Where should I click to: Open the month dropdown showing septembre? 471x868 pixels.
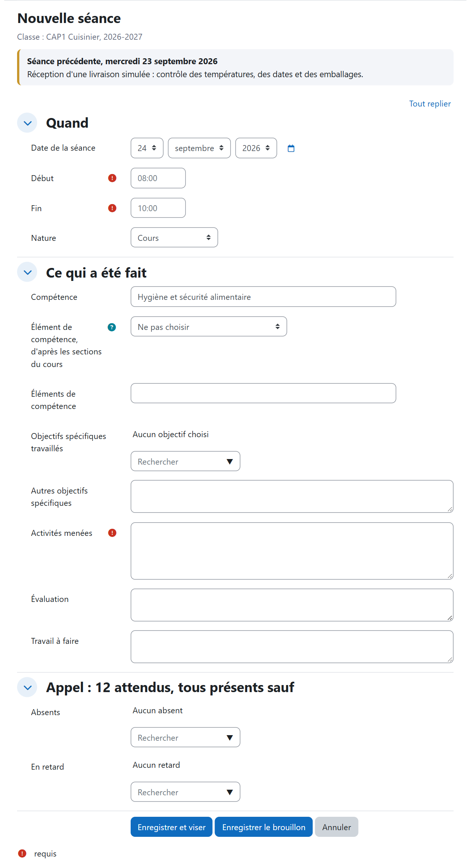[199, 148]
